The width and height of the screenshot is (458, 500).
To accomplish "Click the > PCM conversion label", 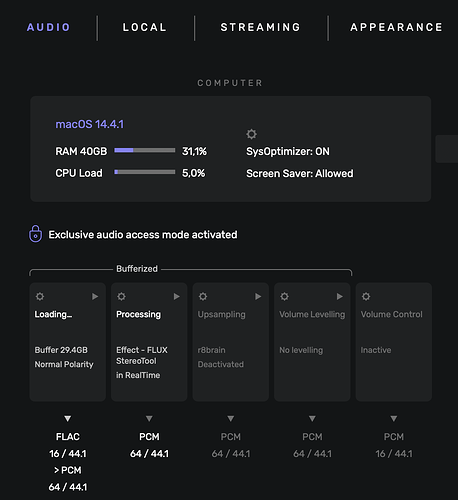I will (68, 470).
